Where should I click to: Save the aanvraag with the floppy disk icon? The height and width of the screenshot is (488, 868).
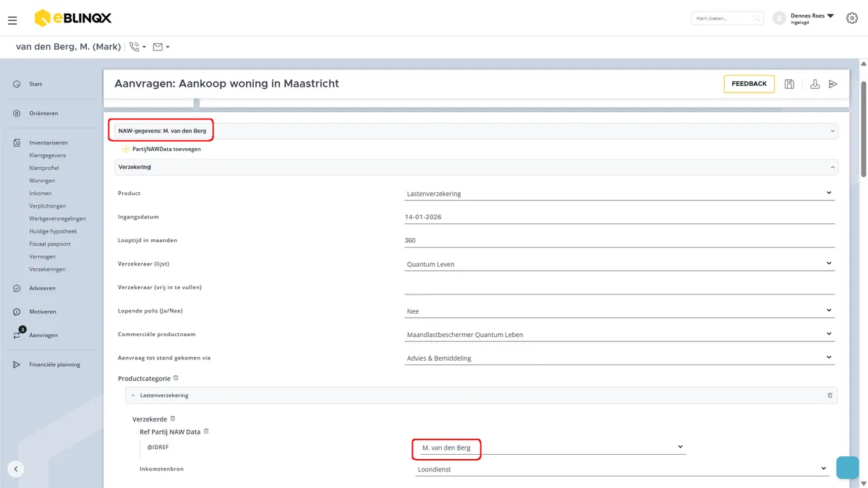[x=789, y=84]
